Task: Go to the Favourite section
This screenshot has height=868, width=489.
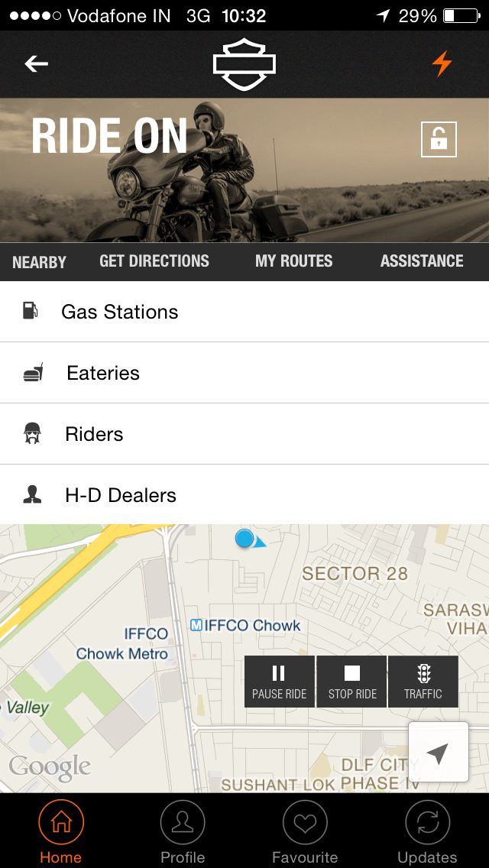Action: click(x=305, y=831)
